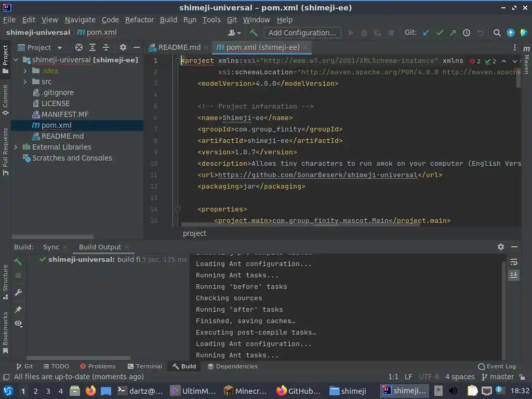Open Pull Requests tool window

tap(5, 151)
